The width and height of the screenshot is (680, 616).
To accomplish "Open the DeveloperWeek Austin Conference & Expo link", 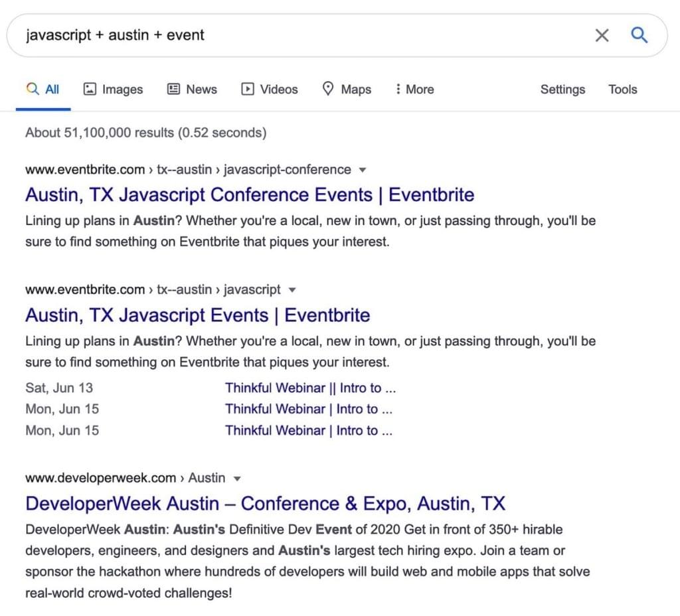I will pos(265,503).
